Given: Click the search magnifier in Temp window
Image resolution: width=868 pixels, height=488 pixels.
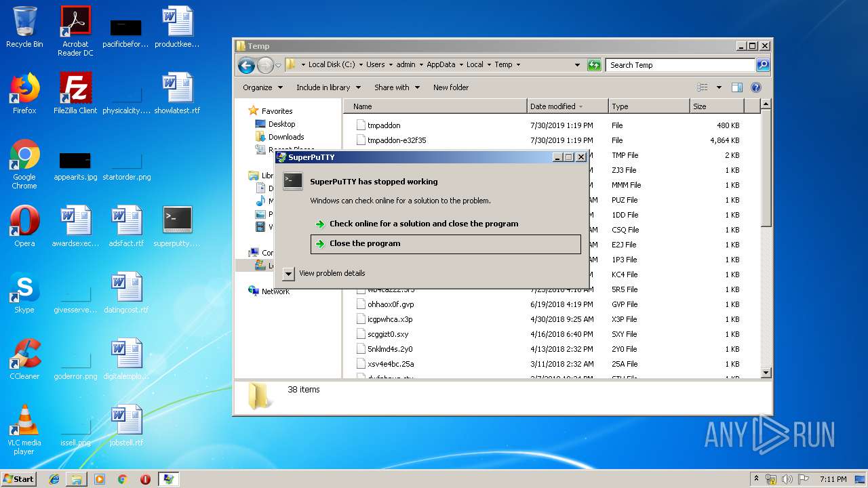Looking at the screenshot, I should (763, 65).
